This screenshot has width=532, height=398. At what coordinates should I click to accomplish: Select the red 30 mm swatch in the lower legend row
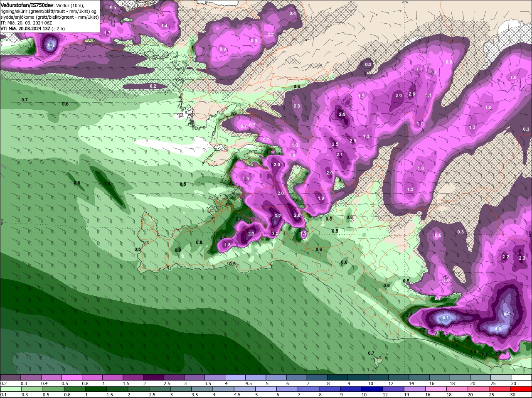point(522,389)
